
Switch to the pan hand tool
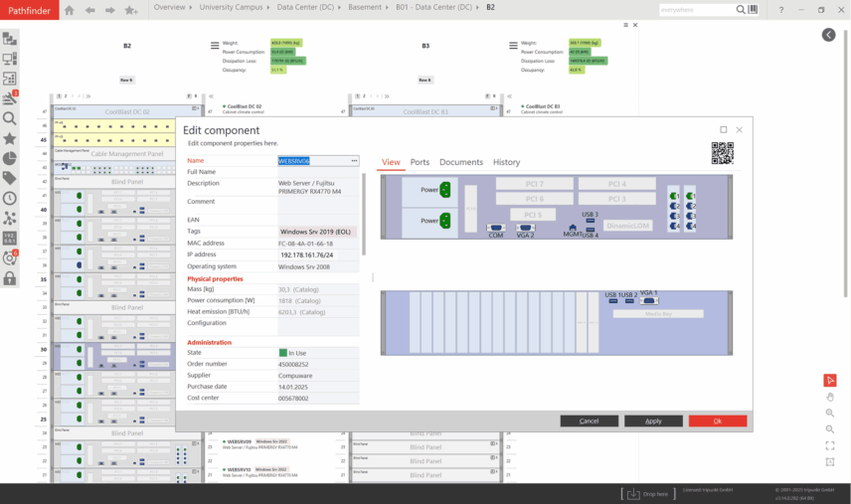tap(830, 397)
